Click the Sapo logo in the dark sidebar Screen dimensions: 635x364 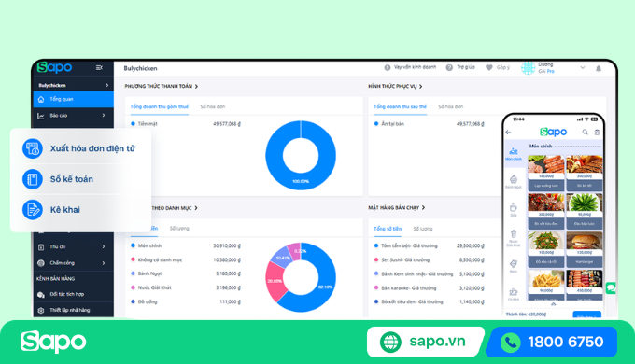[x=55, y=67]
